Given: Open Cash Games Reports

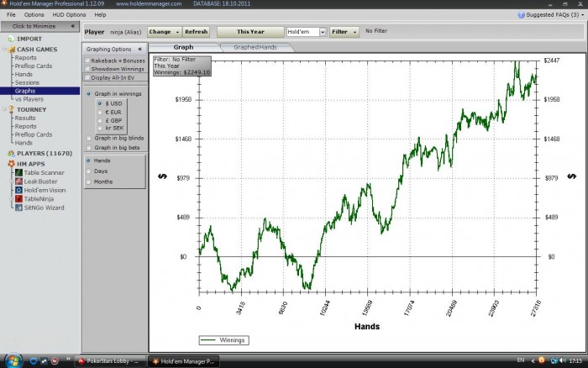Looking at the screenshot, I should [x=25, y=58].
